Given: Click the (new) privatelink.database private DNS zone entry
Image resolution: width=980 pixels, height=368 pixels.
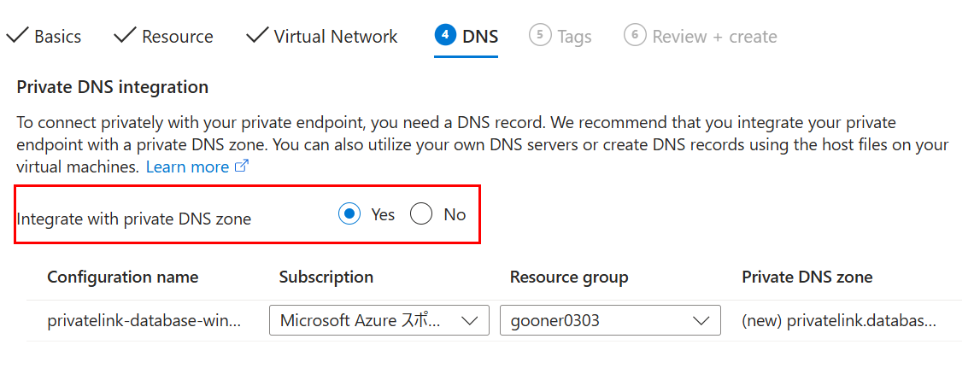Looking at the screenshot, I should 839,321.
